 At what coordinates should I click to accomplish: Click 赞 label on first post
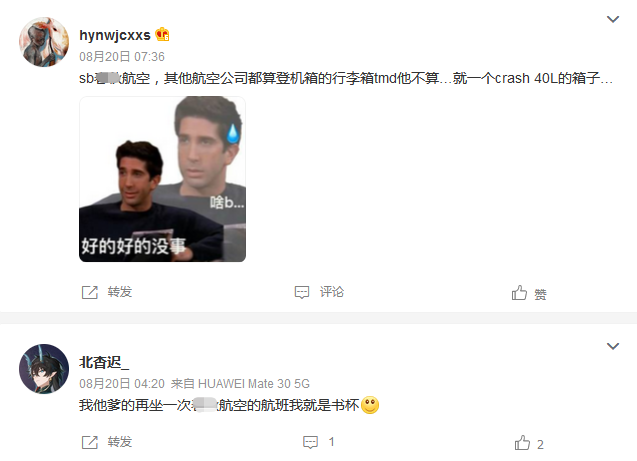tap(540, 294)
